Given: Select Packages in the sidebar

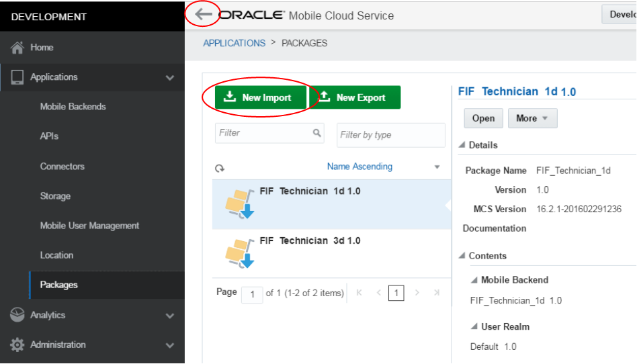Looking at the screenshot, I should pyautogui.click(x=108, y=285).
